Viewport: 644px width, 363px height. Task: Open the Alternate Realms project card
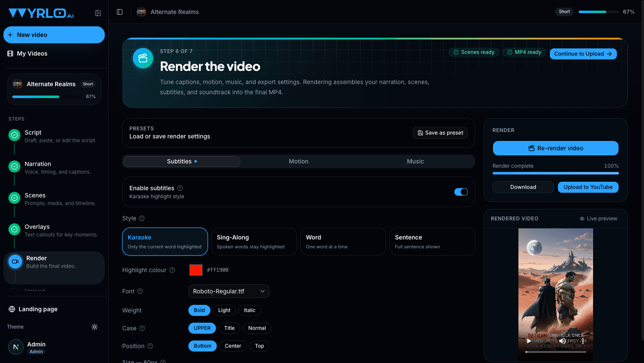click(54, 89)
